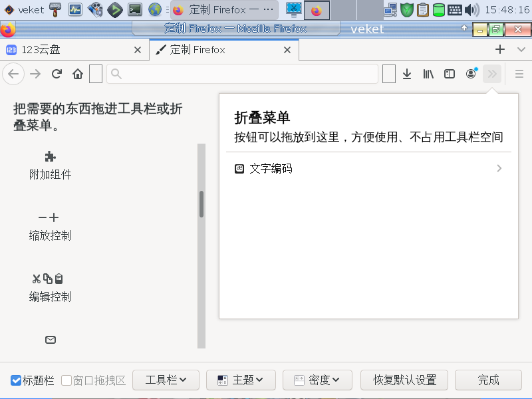
Task: Select the 附加组件 puzzle piece item
Action: pos(51,165)
